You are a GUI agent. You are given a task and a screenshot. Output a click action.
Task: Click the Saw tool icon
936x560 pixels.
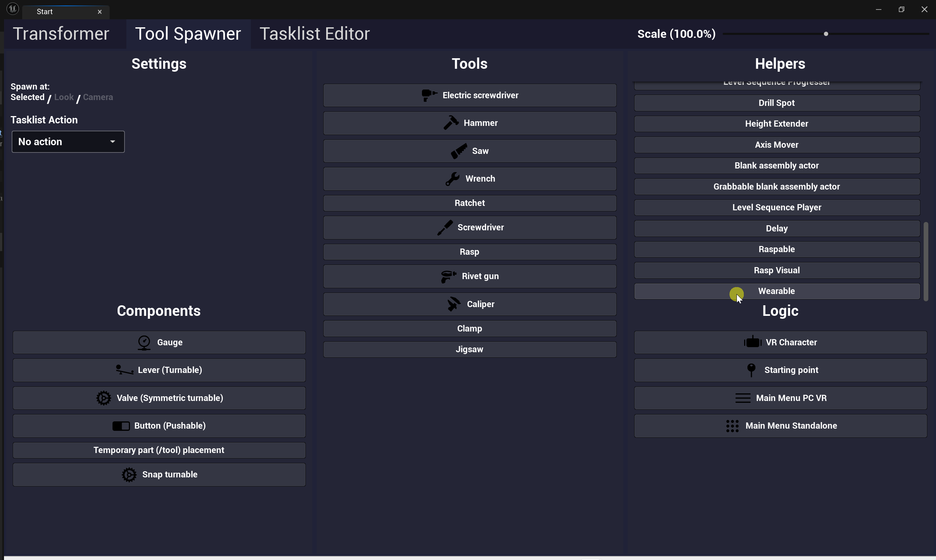click(x=459, y=151)
